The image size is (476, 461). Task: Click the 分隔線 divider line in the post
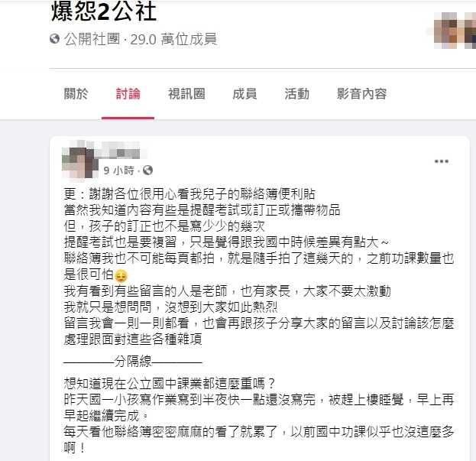pos(133,362)
